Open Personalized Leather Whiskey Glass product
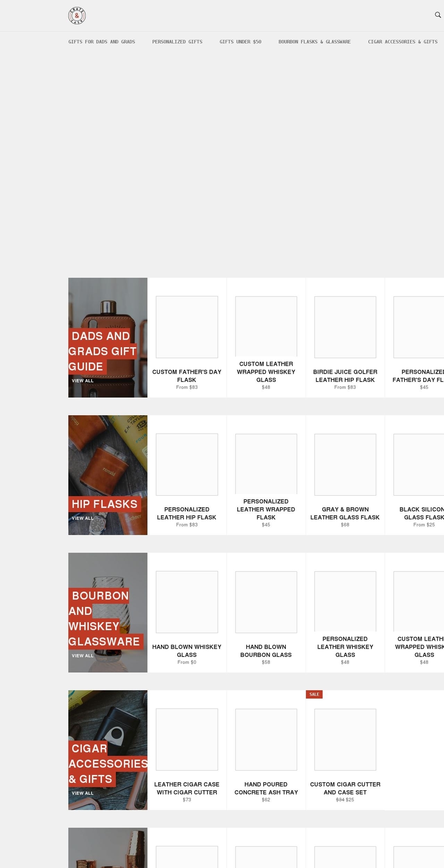Image resolution: width=444 pixels, height=868 pixels. [345, 647]
